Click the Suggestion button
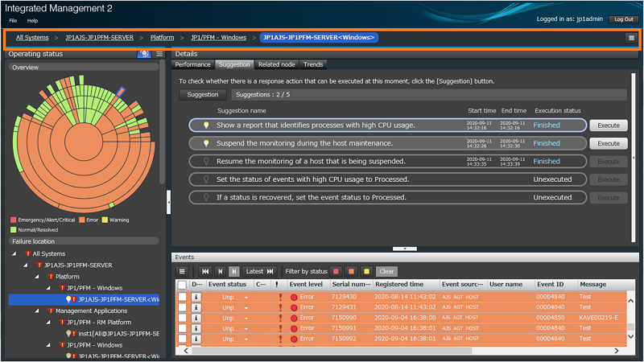The height and width of the screenshot is (362, 644). coord(203,94)
